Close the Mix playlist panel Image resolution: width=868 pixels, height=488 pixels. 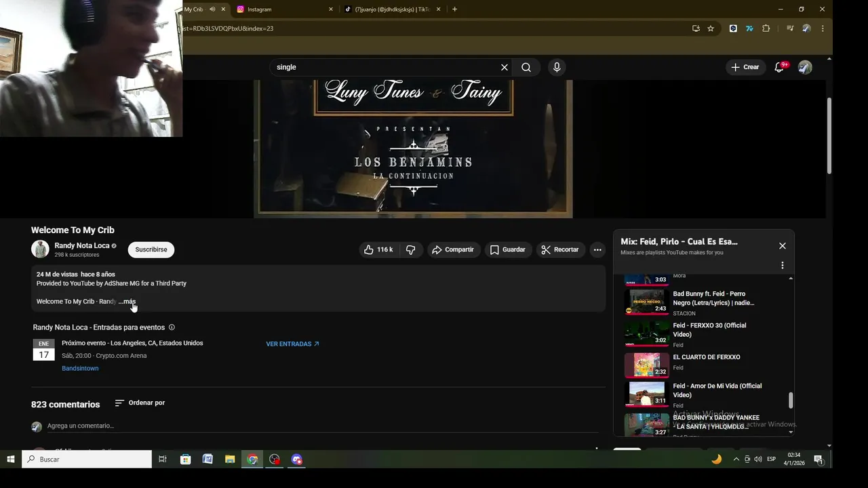pos(783,246)
